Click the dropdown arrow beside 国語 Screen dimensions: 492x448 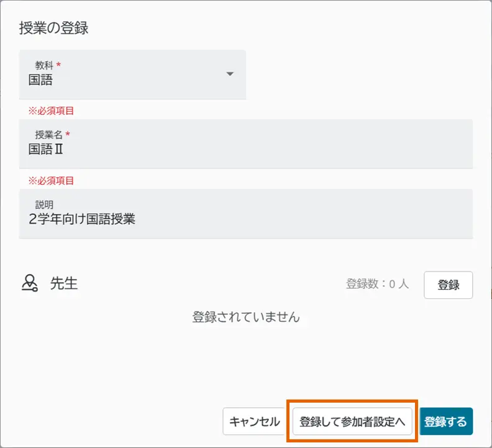[x=230, y=74]
